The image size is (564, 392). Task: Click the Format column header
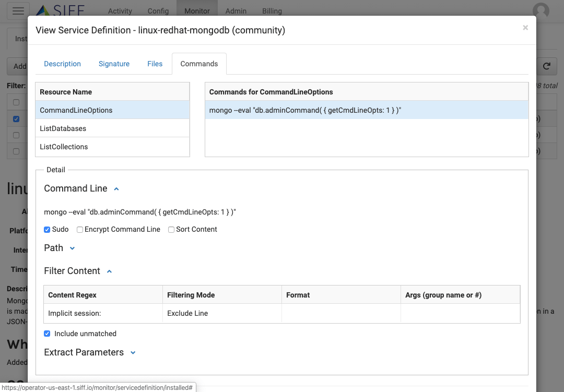[342, 295]
